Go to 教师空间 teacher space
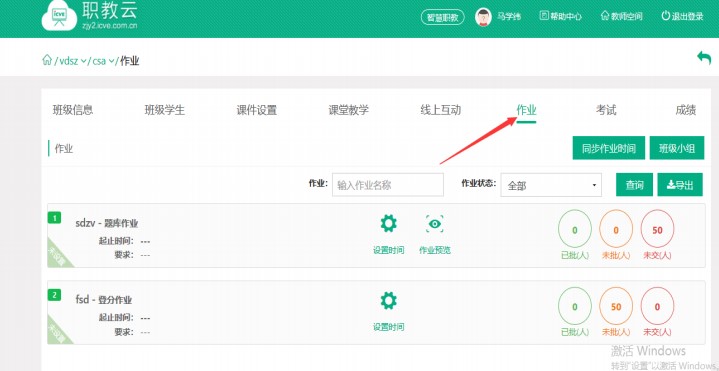 point(621,17)
